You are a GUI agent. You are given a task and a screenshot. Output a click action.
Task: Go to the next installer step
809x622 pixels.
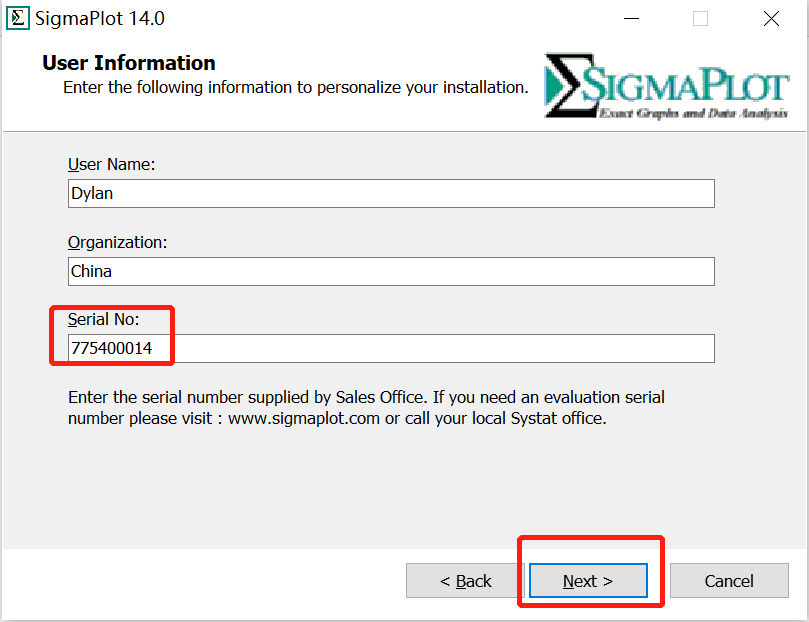[588, 581]
